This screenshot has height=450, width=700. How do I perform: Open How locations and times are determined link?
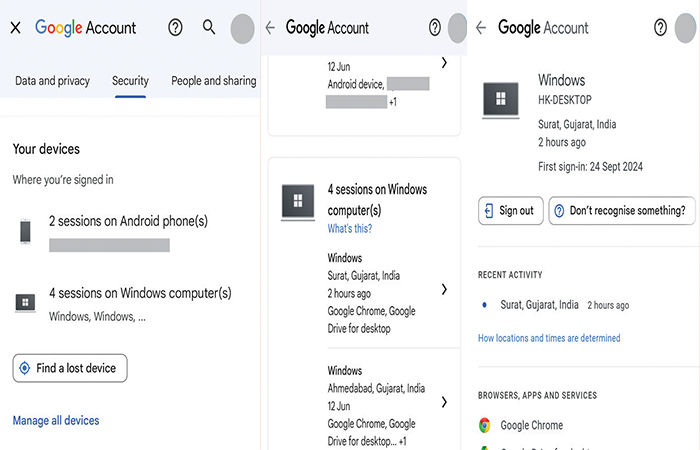pyautogui.click(x=549, y=338)
